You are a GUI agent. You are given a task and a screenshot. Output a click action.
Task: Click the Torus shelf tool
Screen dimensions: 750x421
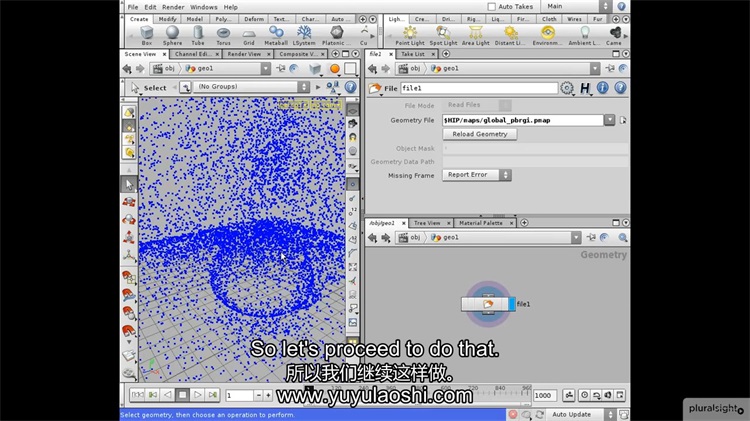(x=223, y=35)
